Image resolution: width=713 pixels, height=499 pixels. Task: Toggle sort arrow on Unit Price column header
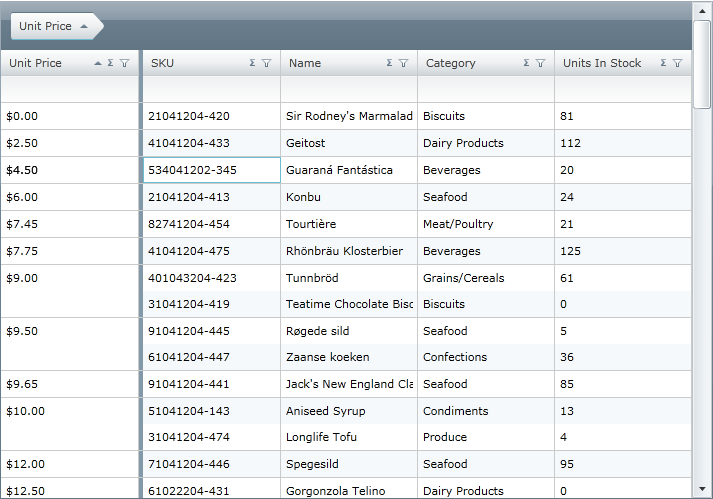click(97, 63)
